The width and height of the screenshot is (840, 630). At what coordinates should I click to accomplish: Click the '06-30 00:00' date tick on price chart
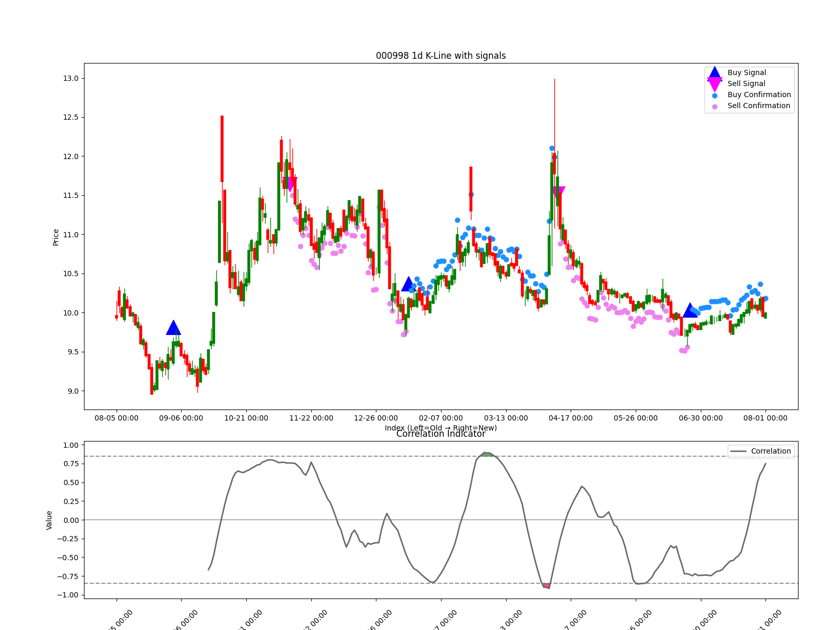click(x=701, y=418)
